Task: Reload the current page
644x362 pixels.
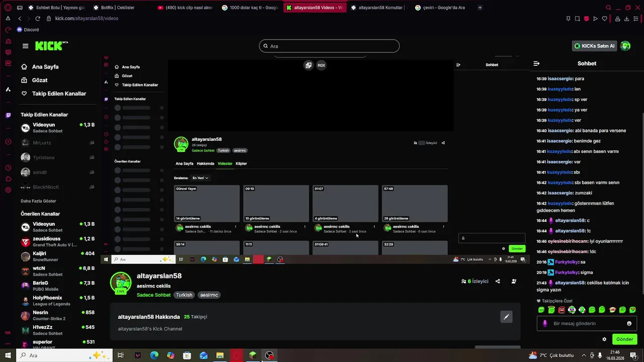Action: pyautogui.click(x=38, y=18)
